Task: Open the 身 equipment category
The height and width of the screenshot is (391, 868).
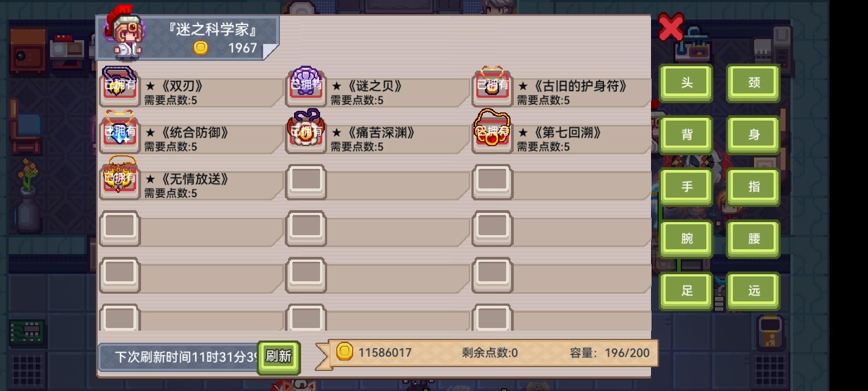Action: pyautogui.click(x=754, y=135)
